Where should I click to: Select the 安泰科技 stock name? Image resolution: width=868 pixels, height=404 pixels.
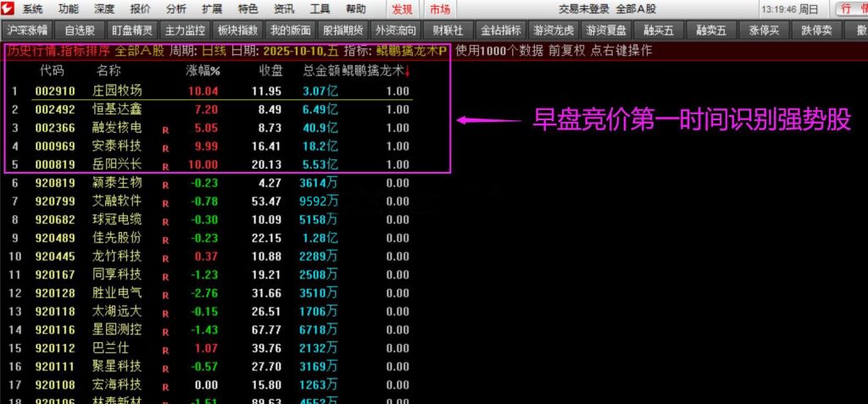pyautogui.click(x=117, y=147)
